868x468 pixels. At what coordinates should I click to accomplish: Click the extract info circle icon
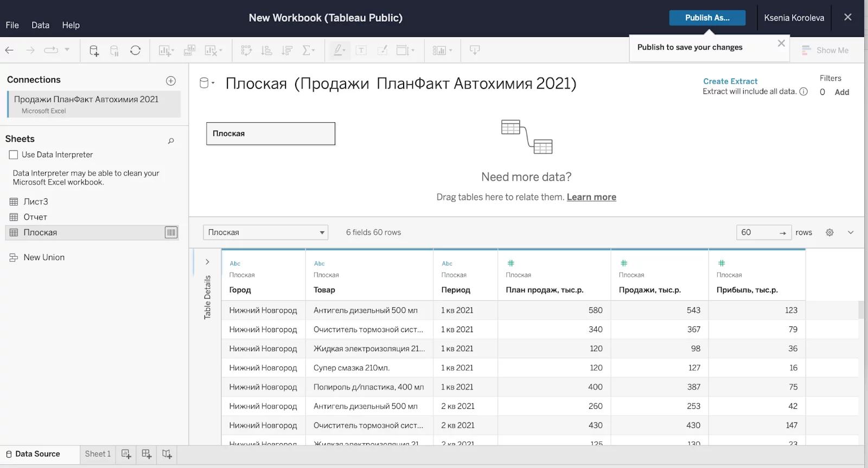pos(804,92)
